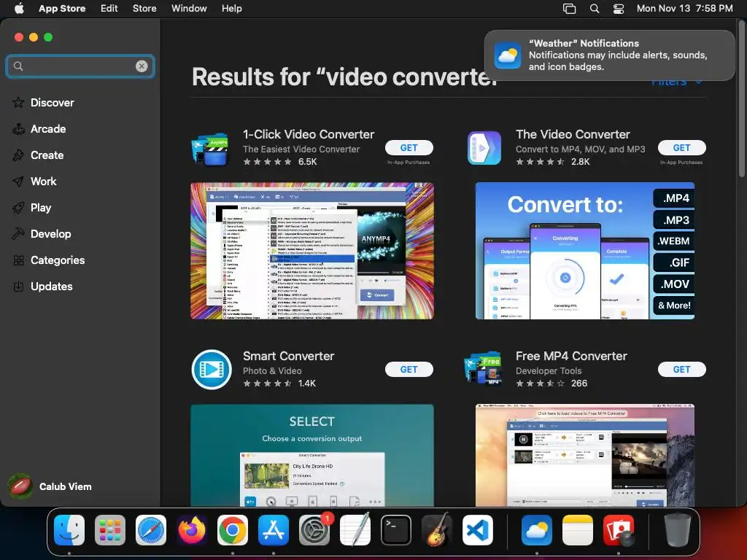Click the results page vertical scrollbar
Image resolution: width=747 pixels, height=560 pixels.
click(742, 100)
